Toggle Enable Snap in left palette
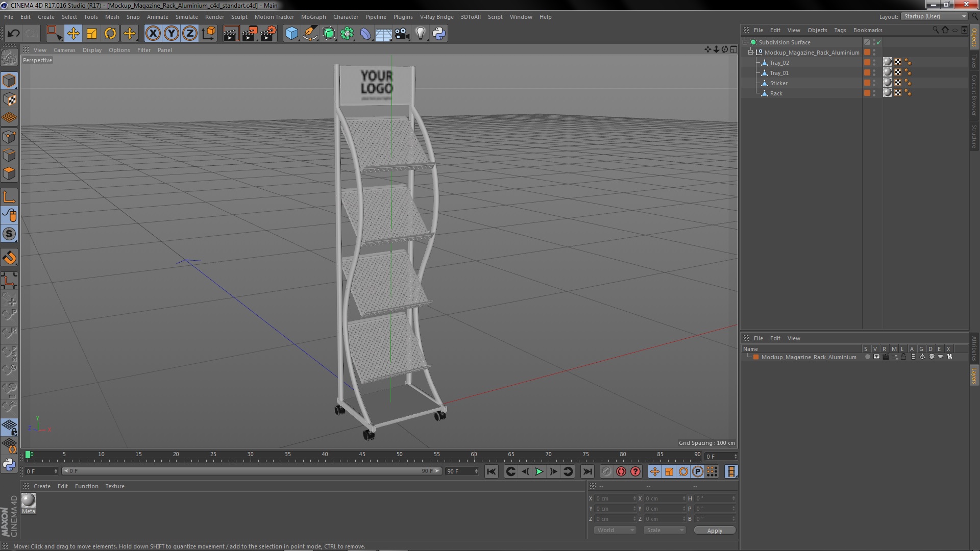The width and height of the screenshot is (980, 551). [x=9, y=258]
